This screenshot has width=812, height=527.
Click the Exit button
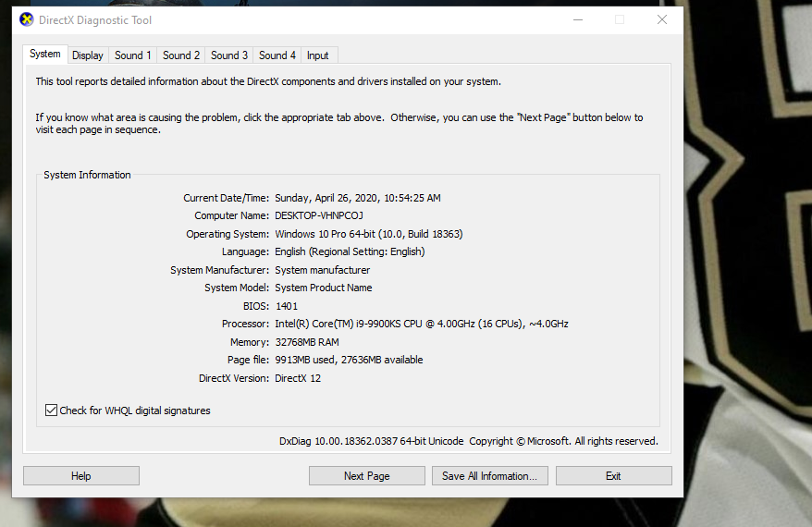point(614,476)
